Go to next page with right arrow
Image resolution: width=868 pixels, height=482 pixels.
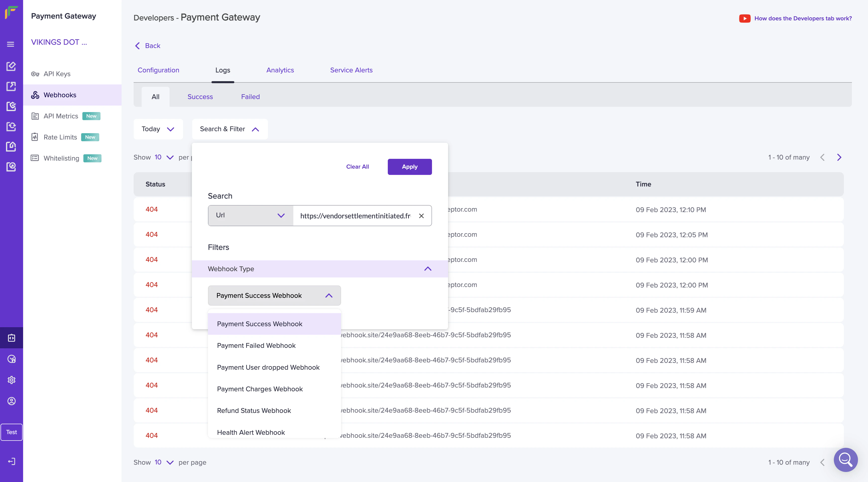(x=839, y=157)
